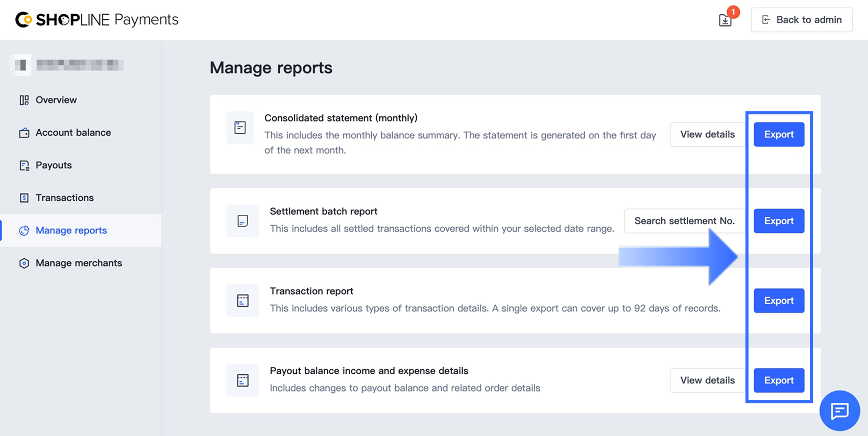Image resolution: width=868 pixels, height=436 pixels.
Task: Click the Consolidated statement document icon
Action: (240, 128)
